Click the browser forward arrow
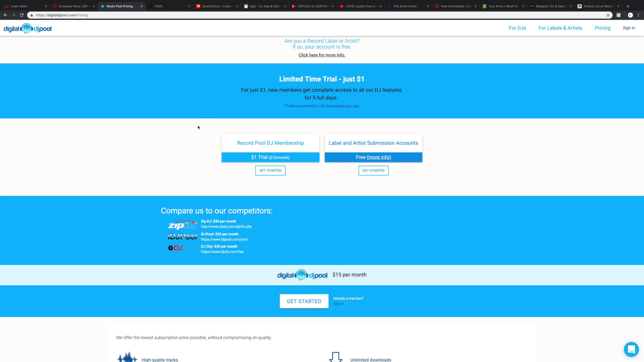Viewport: 644px width, 362px height. coord(13,15)
